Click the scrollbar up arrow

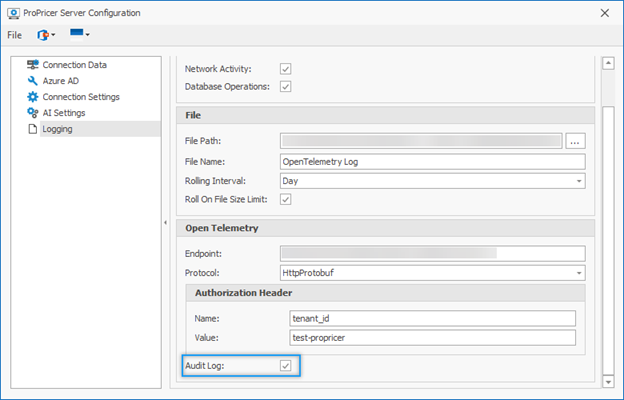(608, 63)
